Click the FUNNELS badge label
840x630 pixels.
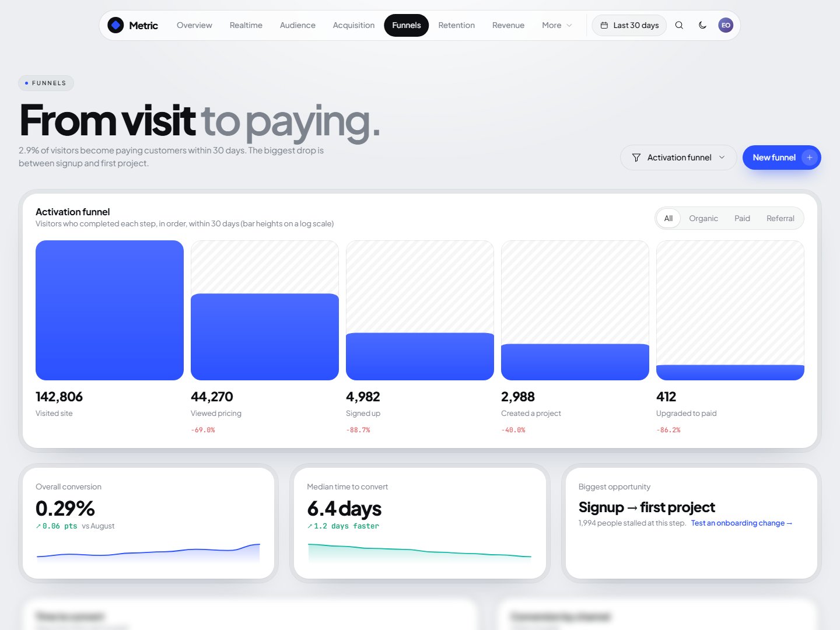pyautogui.click(x=46, y=83)
